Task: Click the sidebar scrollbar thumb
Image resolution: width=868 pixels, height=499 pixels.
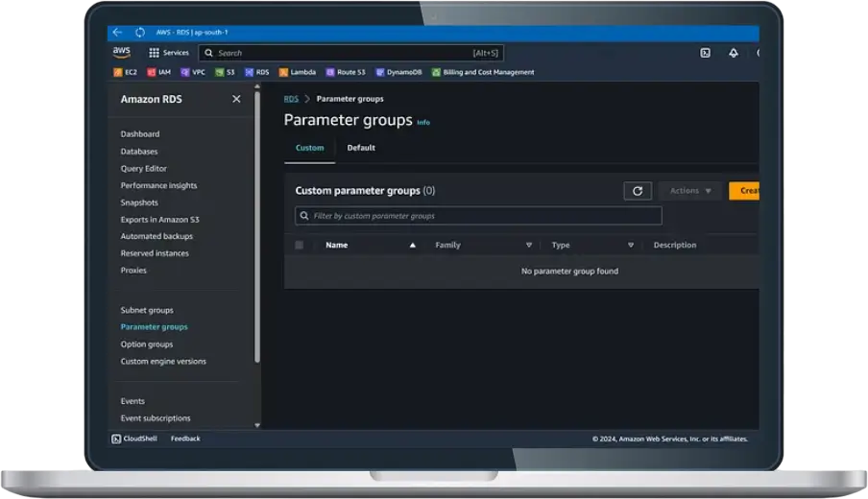Action: 257,227
